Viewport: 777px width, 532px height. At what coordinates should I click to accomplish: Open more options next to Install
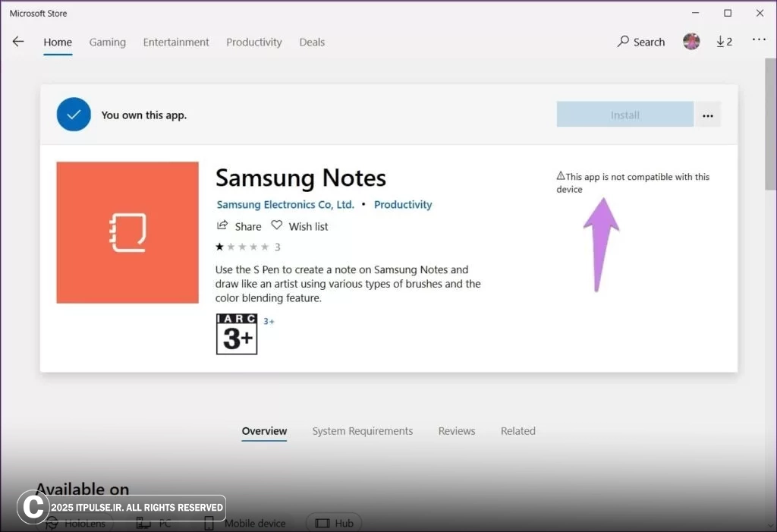click(708, 115)
